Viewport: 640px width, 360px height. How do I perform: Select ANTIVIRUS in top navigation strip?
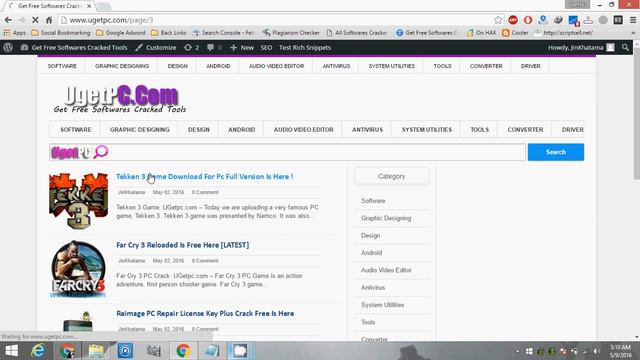pyautogui.click(x=336, y=66)
